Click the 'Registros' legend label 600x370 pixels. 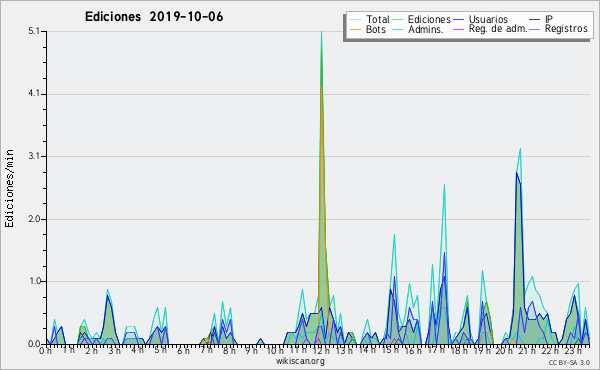pyautogui.click(x=566, y=29)
